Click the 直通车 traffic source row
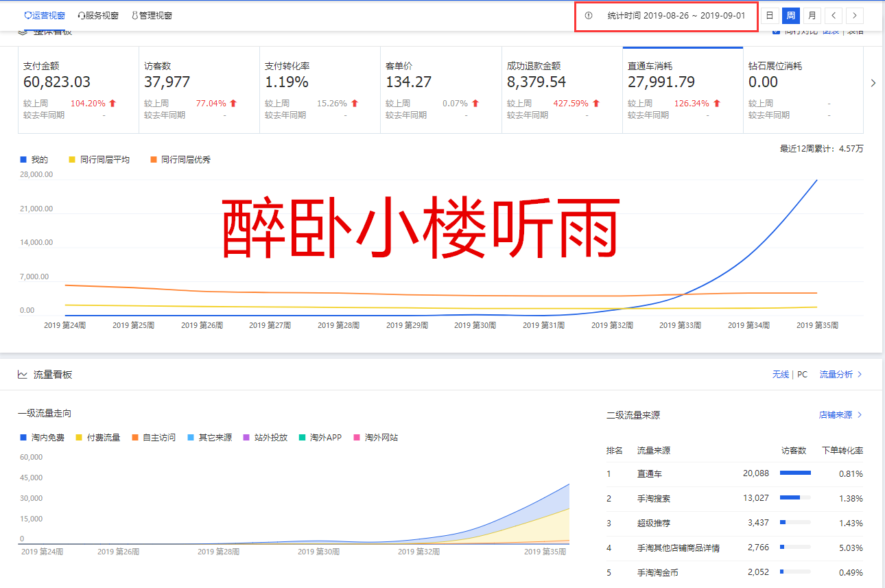Image resolution: width=885 pixels, height=588 pixels. click(x=735, y=473)
